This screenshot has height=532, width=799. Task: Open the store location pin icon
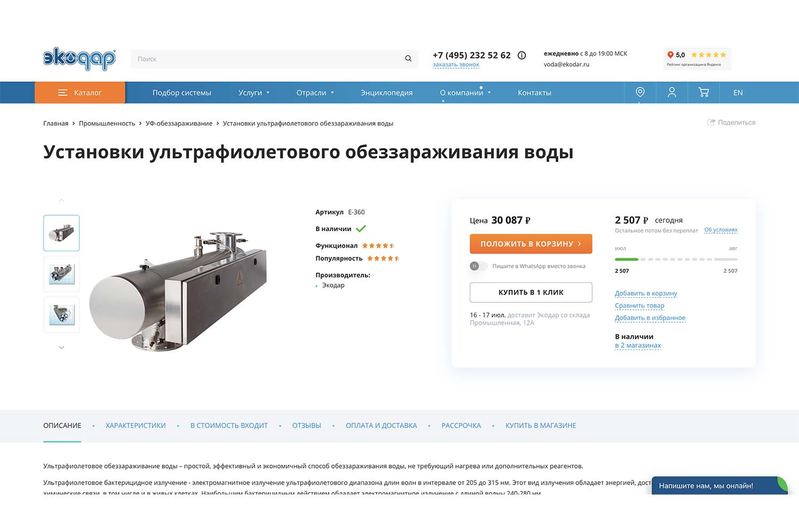[x=640, y=92]
